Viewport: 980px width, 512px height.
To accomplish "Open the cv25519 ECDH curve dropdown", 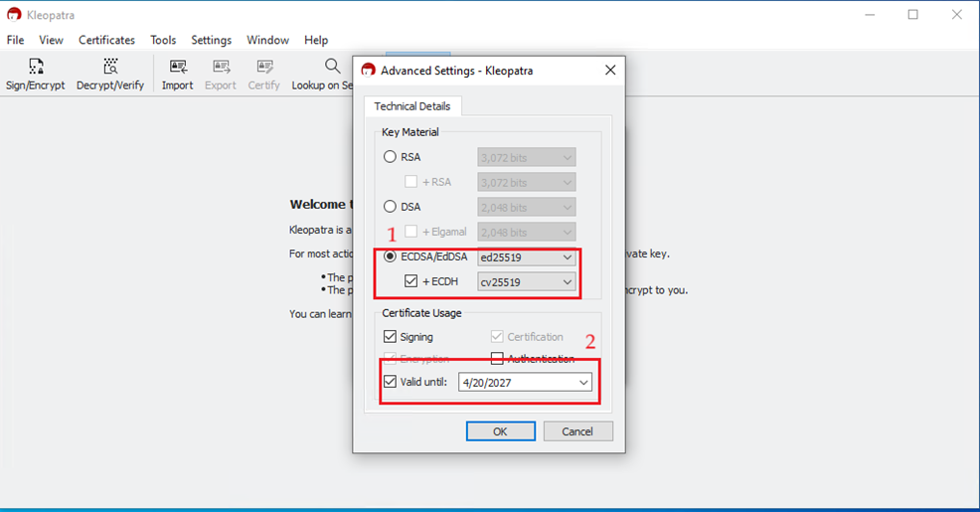I will coord(526,282).
